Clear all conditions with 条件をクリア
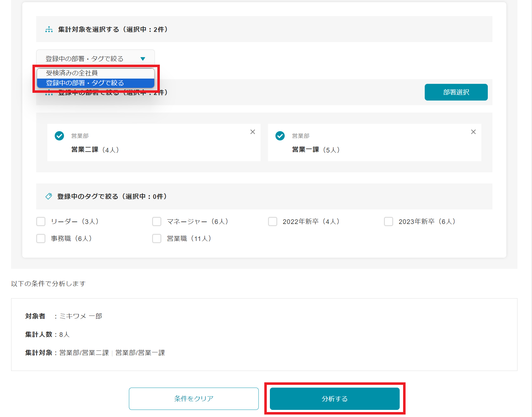Viewport: 532px width, 417px height. [x=194, y=399]
